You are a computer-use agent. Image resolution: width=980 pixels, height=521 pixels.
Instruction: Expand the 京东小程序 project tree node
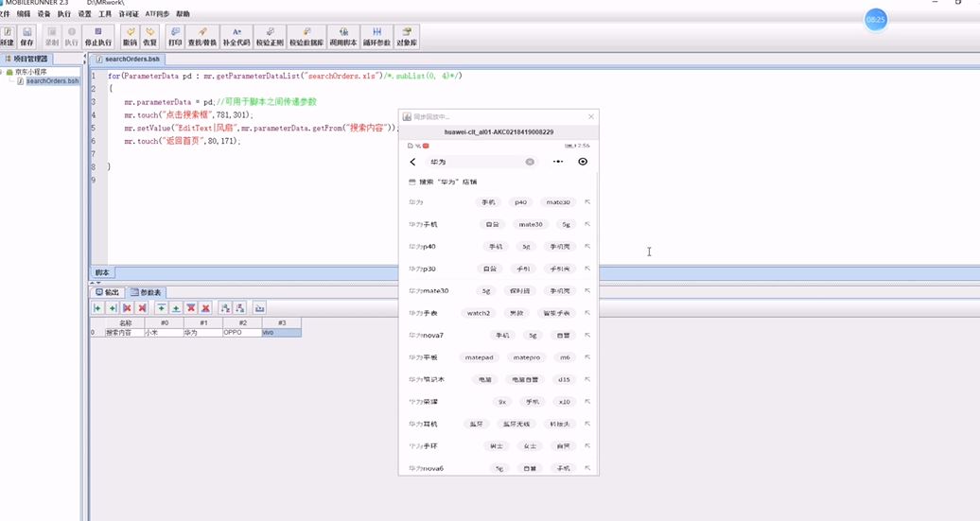pos(8,72)
